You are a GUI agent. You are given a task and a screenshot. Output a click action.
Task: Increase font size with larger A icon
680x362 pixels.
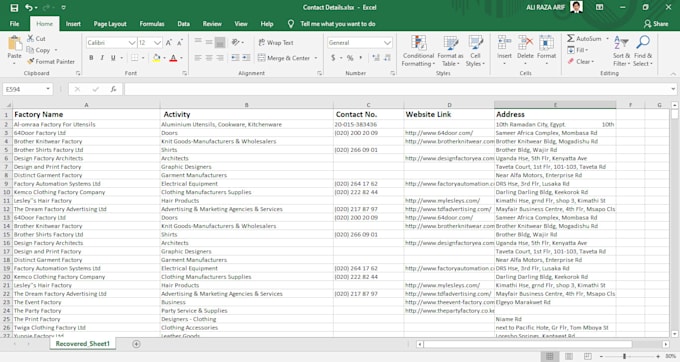pos(169,42)
